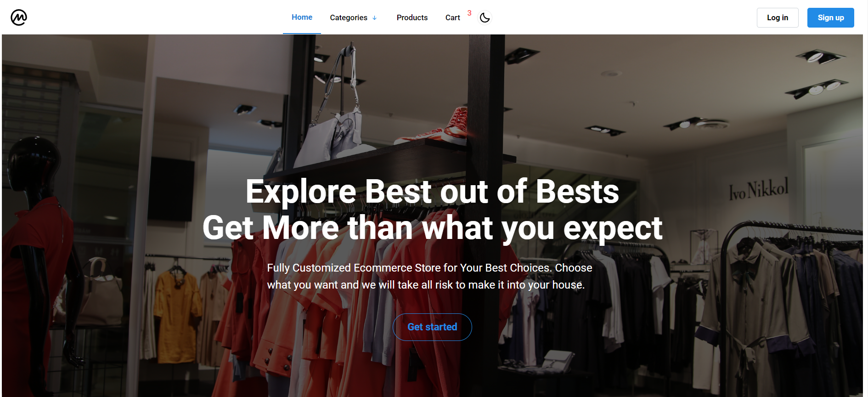
Task: Click the red cart item count badge
Action: coord(469,13)
